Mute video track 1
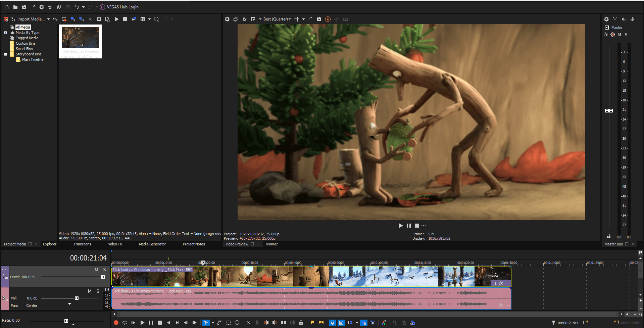Image resolution: width=644 pixels, height=328 pixels. [x=96, y=270]
